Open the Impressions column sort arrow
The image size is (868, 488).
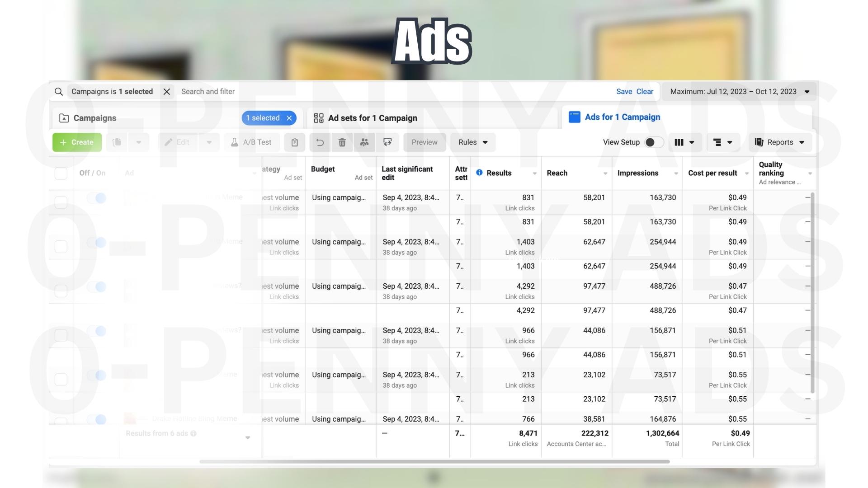pos(676,174)
